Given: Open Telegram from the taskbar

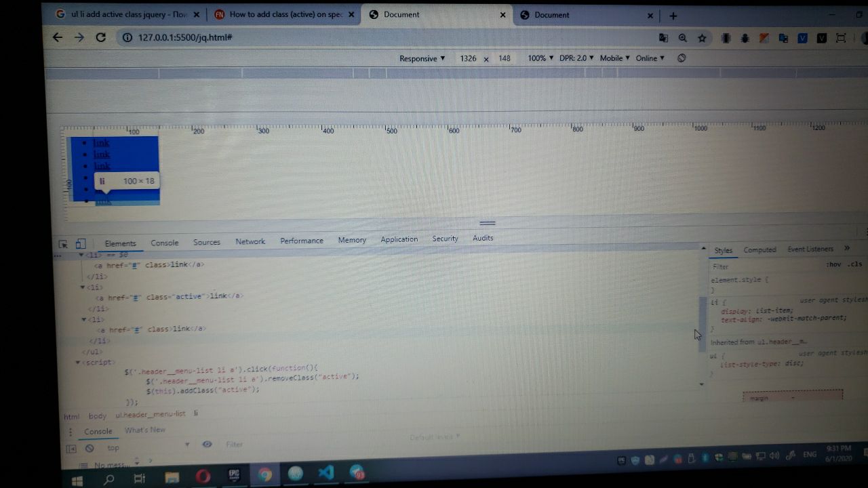Looking at the screenshot, I should tap(357, 472).
